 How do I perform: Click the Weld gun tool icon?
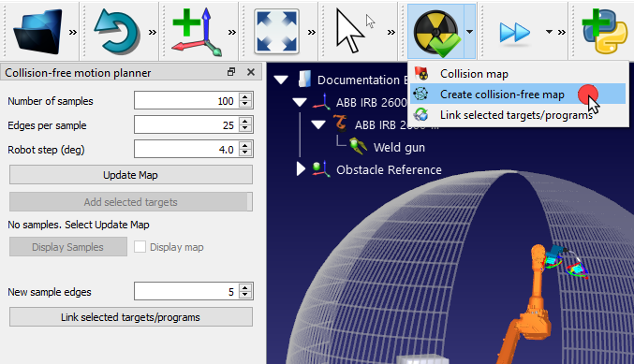(359, 146)
